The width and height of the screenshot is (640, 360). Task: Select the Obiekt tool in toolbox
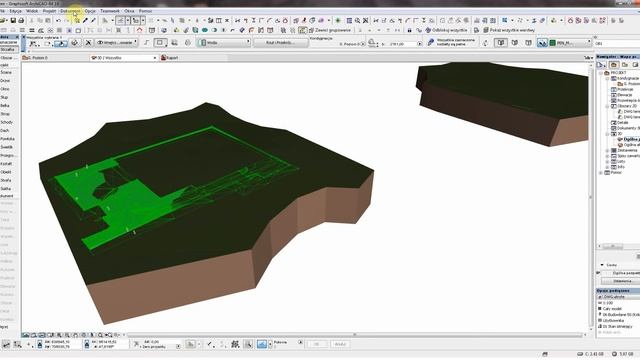(x=6, y=172)
